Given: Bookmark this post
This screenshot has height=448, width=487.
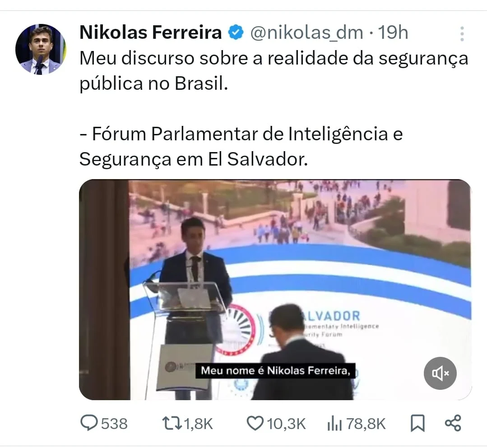Looking at the screenshot, I should click(417, 423).
